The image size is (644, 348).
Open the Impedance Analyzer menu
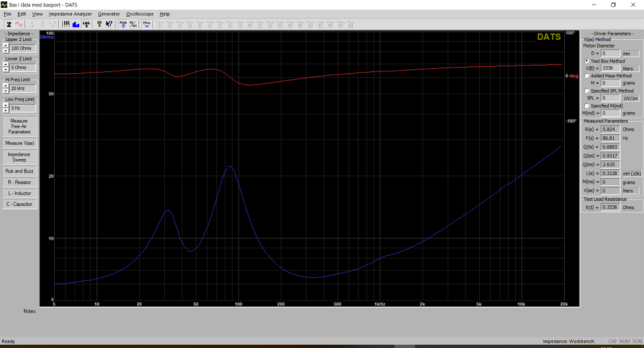pos(70,14)
